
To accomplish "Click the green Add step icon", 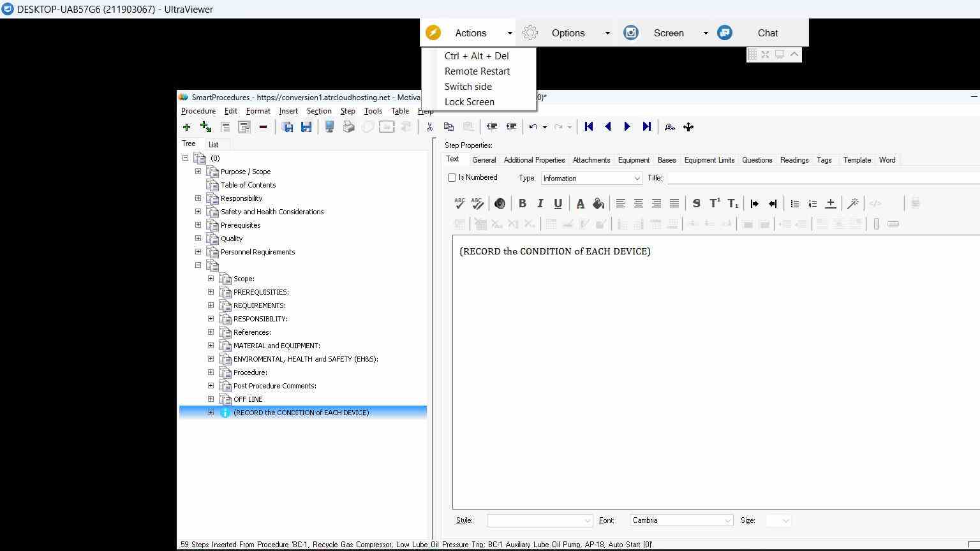I will (186, 127).
